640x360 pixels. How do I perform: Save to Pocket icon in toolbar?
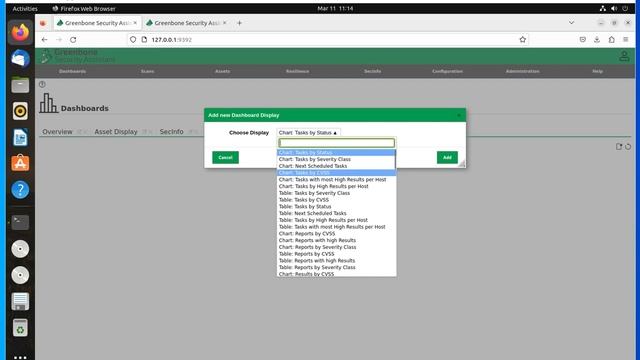pos(582,40)
